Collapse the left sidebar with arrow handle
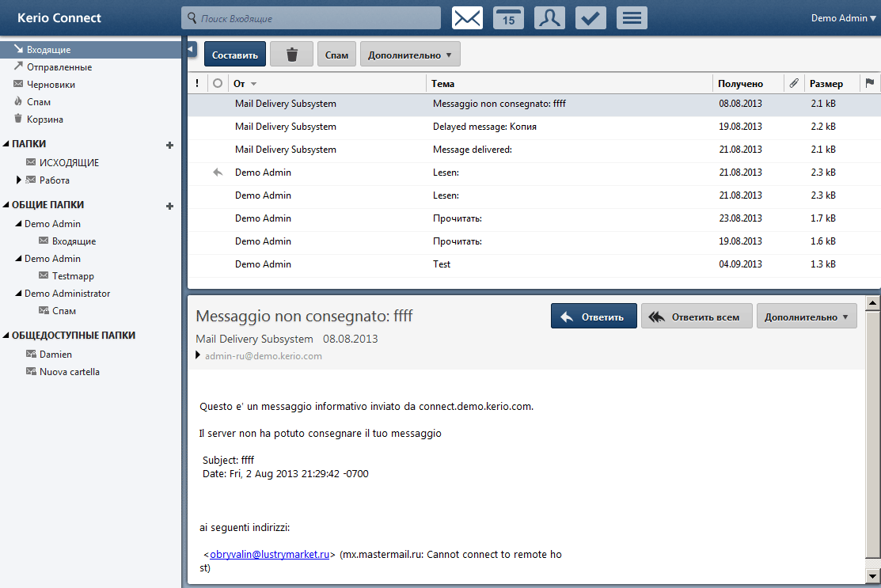This screenshot has height=588, width=881. coord(191,50)
